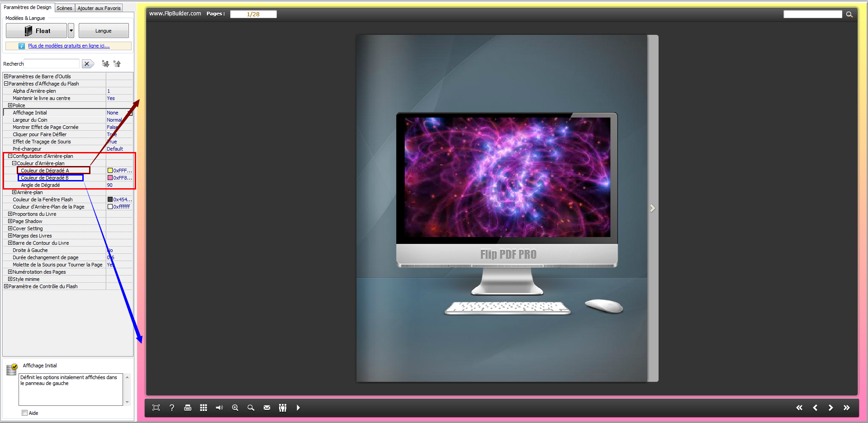This screenshot has height=423, width=868.
Task: Open Plus de modèles gratuits en ligne link
Action: tap(69, 46)
